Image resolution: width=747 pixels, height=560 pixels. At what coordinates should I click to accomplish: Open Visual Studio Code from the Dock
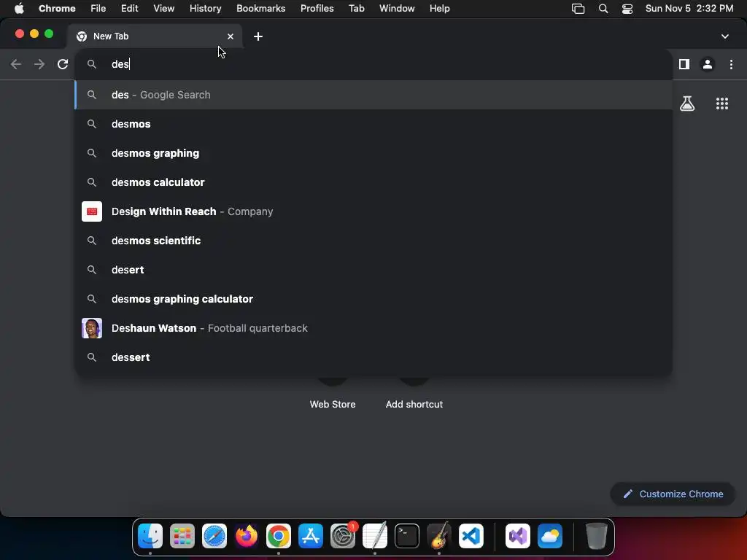point(471,536)
